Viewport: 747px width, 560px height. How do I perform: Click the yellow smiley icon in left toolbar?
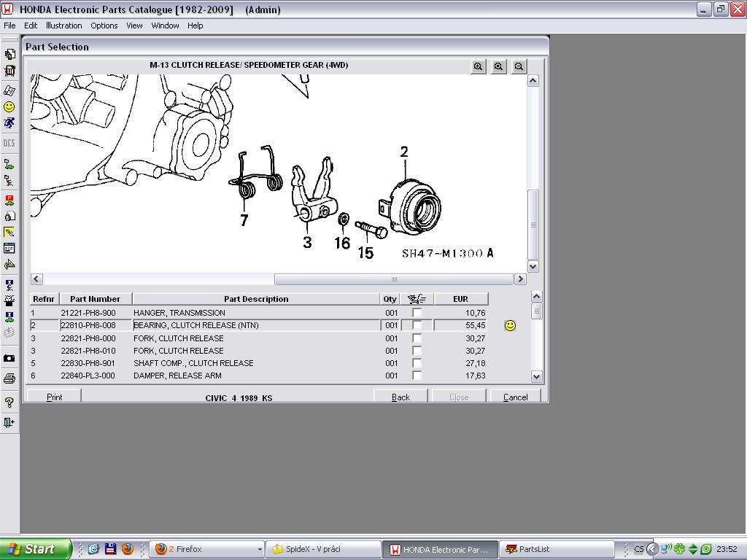pyautogui.click(x=9, y=106)
